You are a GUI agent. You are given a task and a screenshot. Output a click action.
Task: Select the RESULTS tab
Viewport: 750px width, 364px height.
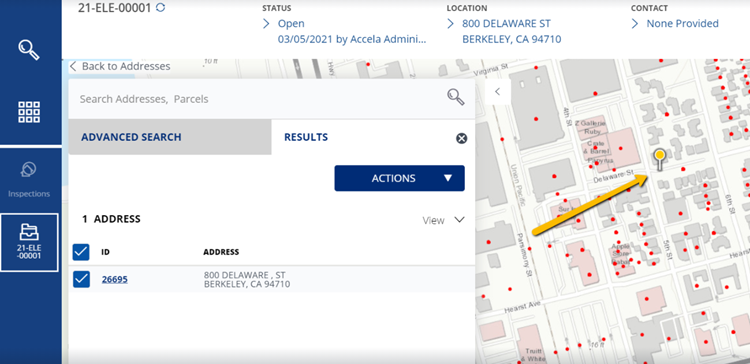coord(306,137)
